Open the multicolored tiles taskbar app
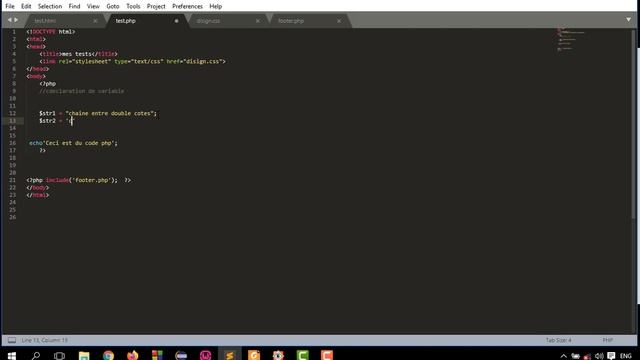Viewport: 640px width, 360px height. click(x=157, y=356)
